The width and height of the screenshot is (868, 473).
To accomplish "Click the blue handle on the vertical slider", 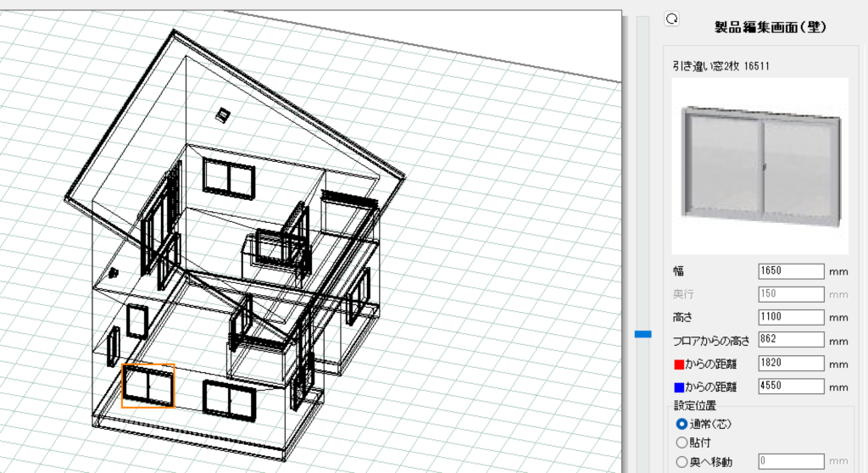I will pos(643,335).
